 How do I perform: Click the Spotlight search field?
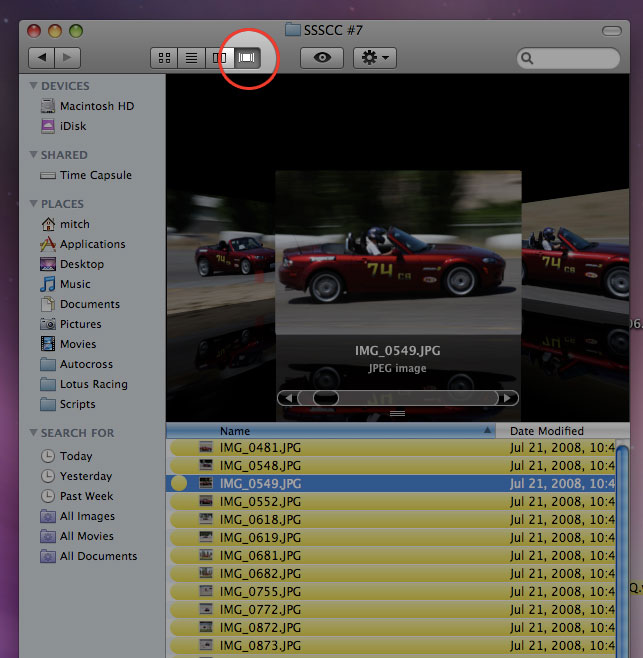click(x=572, y=59)
